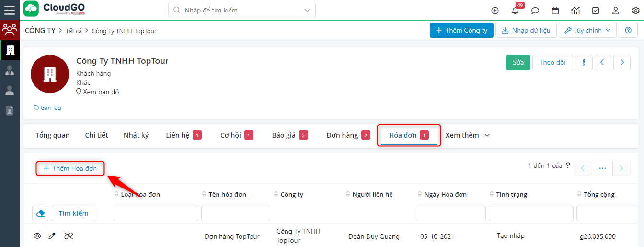Click the Tên hóa đơn filter field
Screen dimensions: 644x247
tap(236, 213)
